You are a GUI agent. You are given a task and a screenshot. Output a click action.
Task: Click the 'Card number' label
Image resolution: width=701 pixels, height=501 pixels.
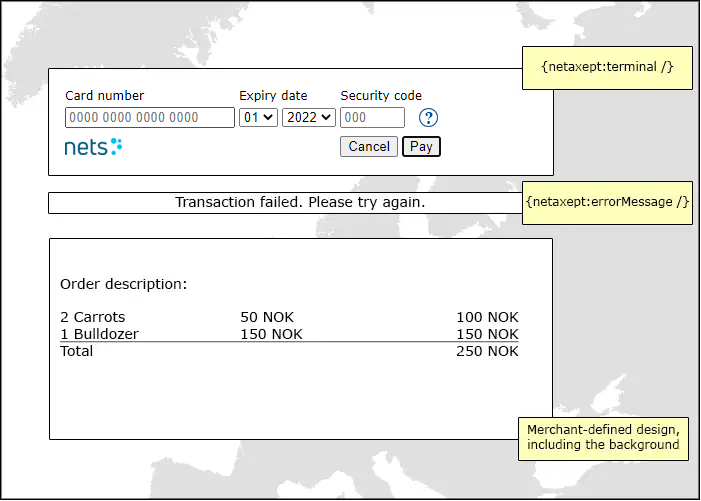[x=105, y=96]
